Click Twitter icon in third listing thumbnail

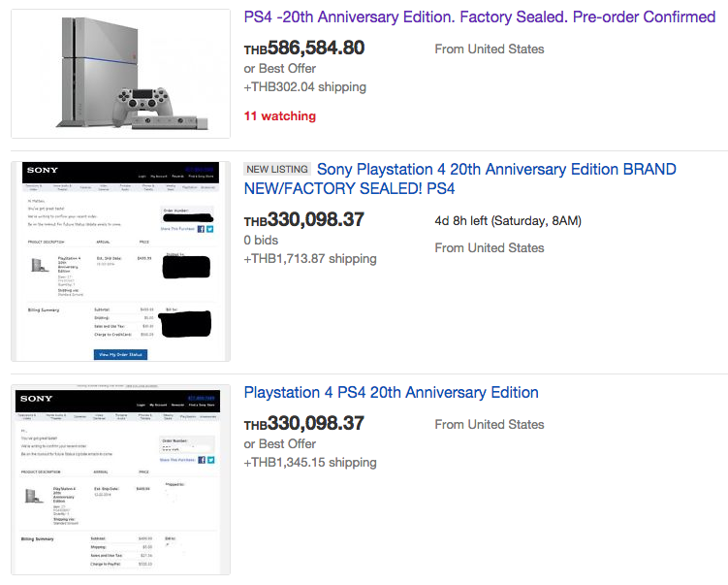pos(210,460)
